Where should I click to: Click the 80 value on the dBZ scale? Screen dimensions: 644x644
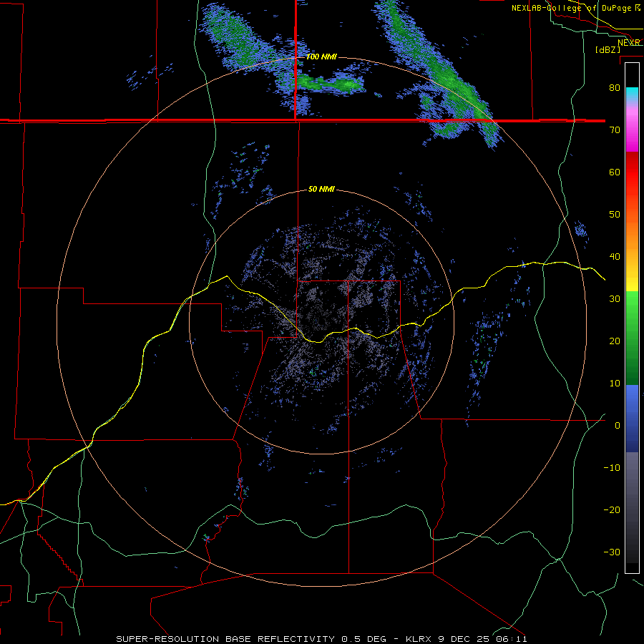click(615, 88)
